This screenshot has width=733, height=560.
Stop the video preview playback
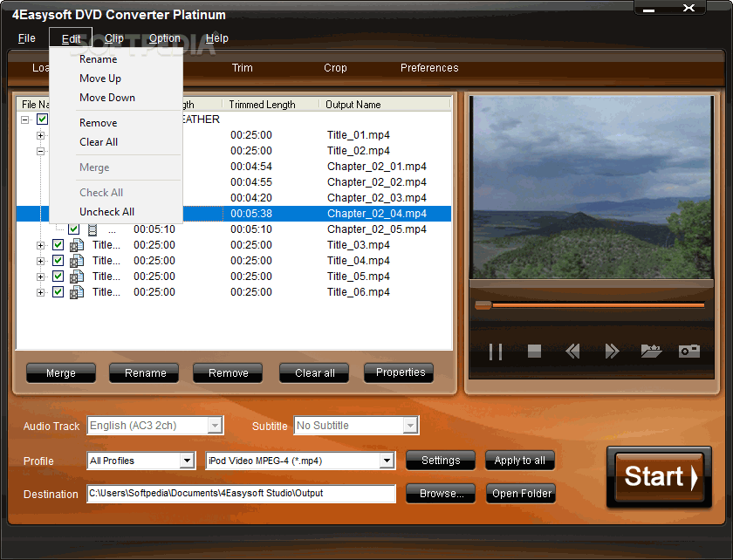point(534,351)
